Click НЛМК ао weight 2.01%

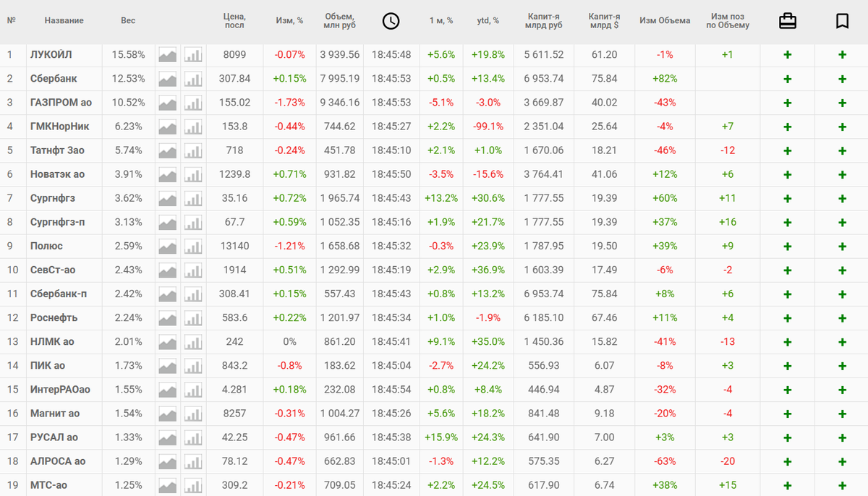pyautogui.click(x=128, y=341)
